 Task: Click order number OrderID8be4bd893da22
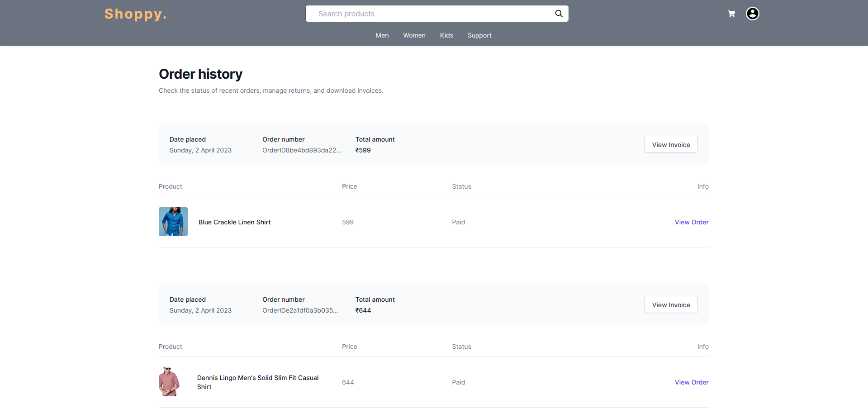pos(302,150)
